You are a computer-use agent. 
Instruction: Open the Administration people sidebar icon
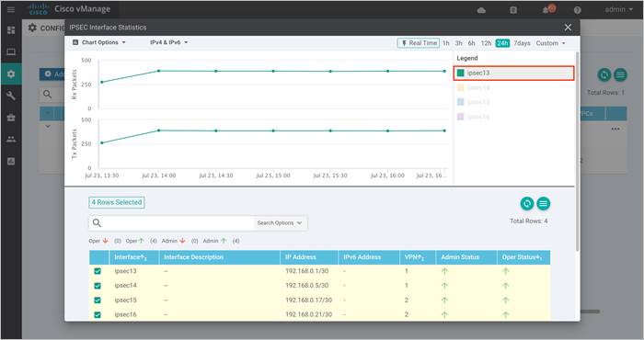pos(11,140)
